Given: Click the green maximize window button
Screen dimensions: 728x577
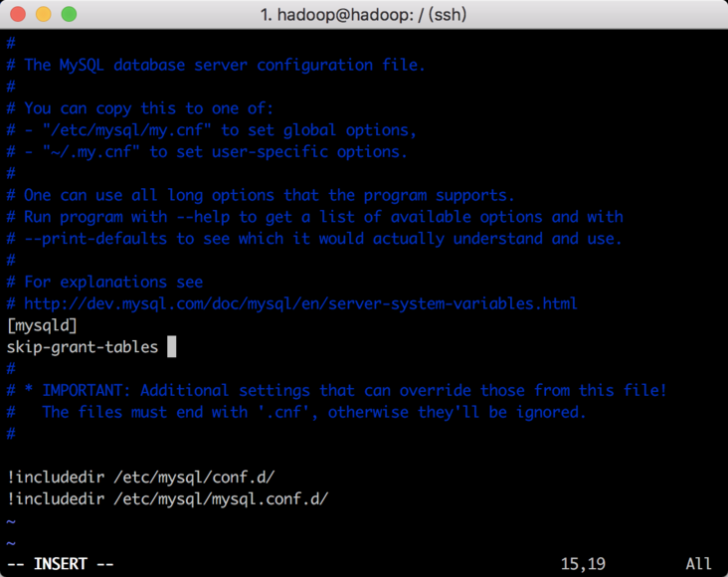Looking at the screenshot, I should [x=69, y=14].
